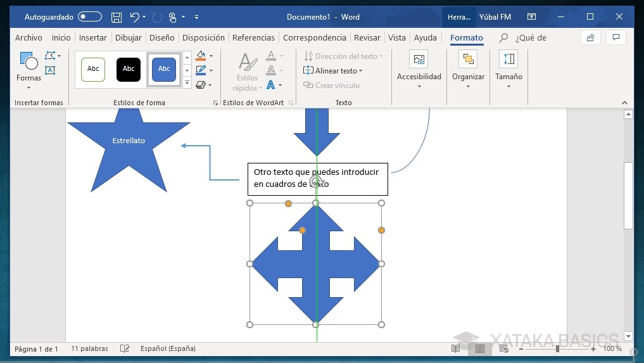This screenshot has width=644, height=363.
Task: Open the Correspondencia tab
Action: (x=315, y=37)
